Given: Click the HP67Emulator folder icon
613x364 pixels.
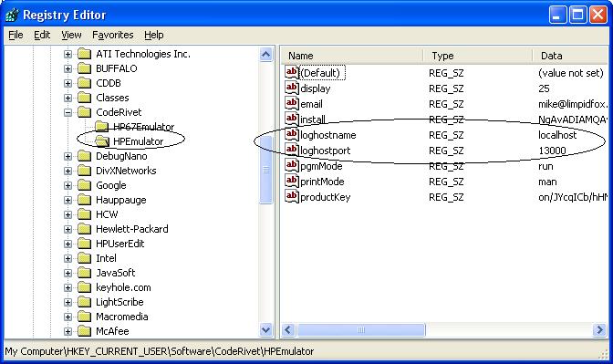Looking at the screenshot, I should pos(101,127).
